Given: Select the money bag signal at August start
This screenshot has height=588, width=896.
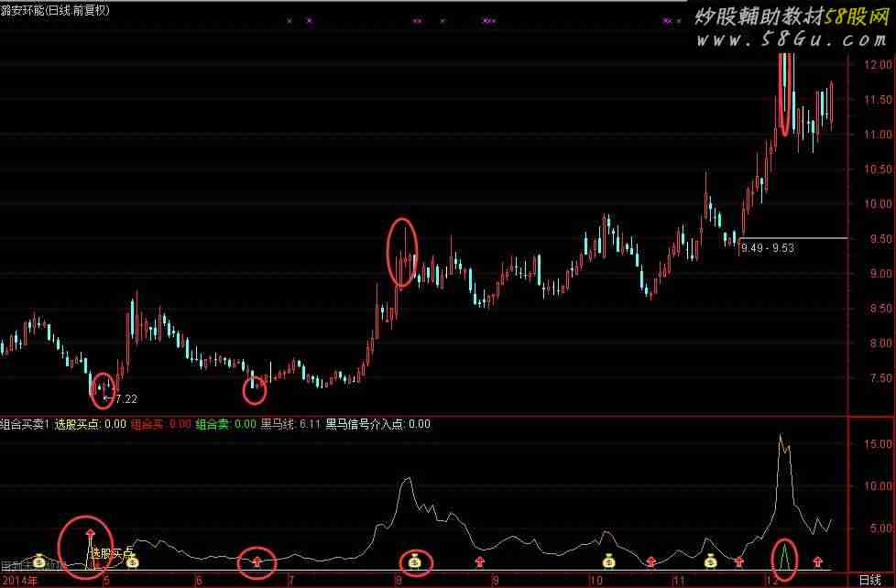Looking at the screenshot, I should [x=415, y=562].
